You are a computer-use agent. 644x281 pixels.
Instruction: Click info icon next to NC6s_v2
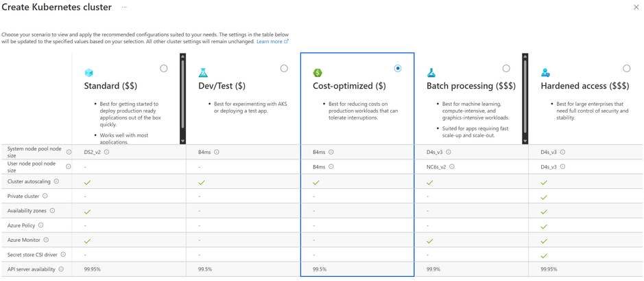coord(451,167)
